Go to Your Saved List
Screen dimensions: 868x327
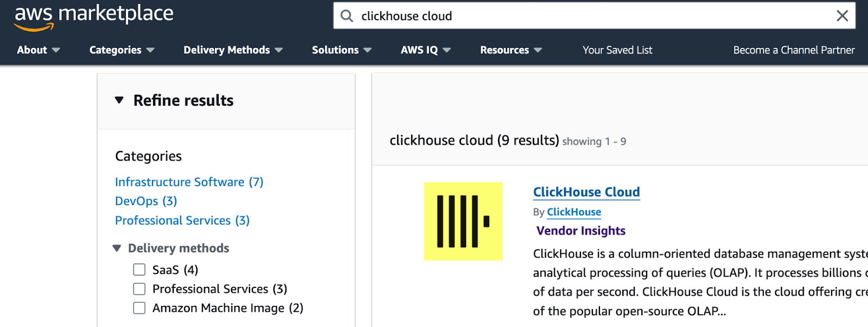point(617,50)
